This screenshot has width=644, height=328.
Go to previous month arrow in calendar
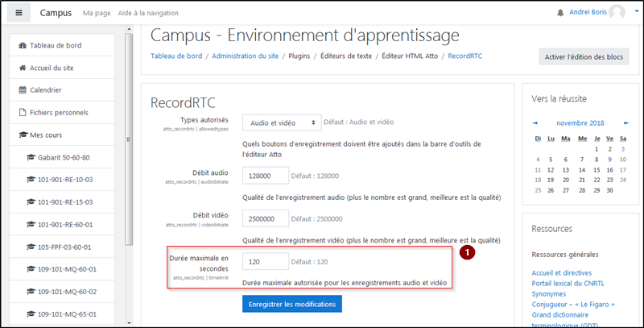[536, 123]
